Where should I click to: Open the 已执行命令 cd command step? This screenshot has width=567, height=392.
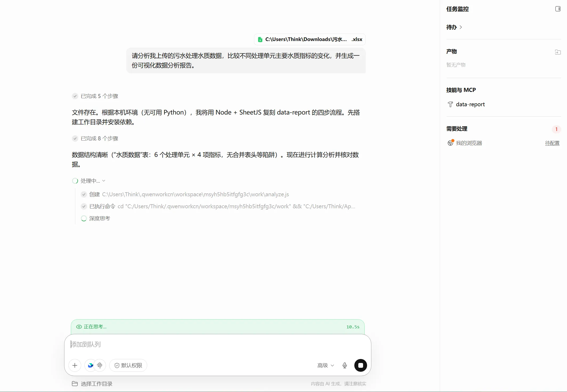click(218, 206)
